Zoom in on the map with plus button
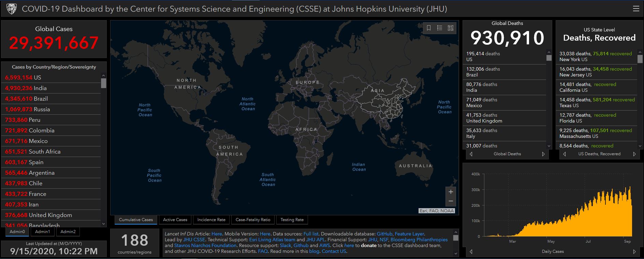644x259 pixels. pos(451,192)
